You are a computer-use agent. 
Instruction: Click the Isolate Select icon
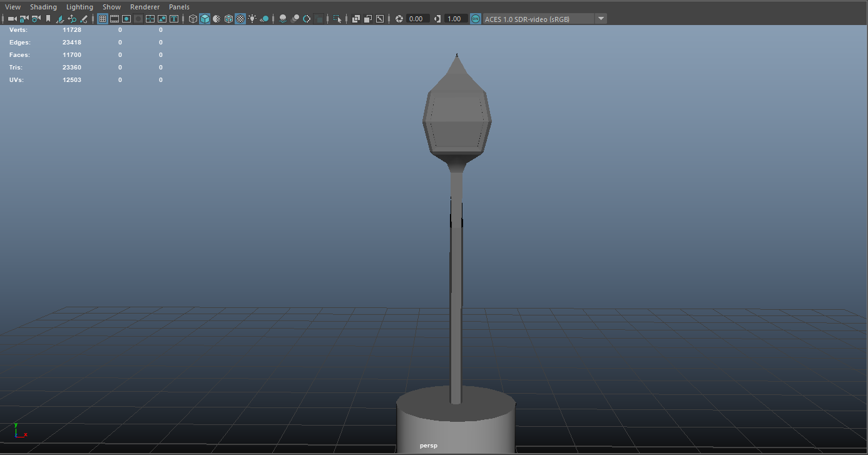337,19
